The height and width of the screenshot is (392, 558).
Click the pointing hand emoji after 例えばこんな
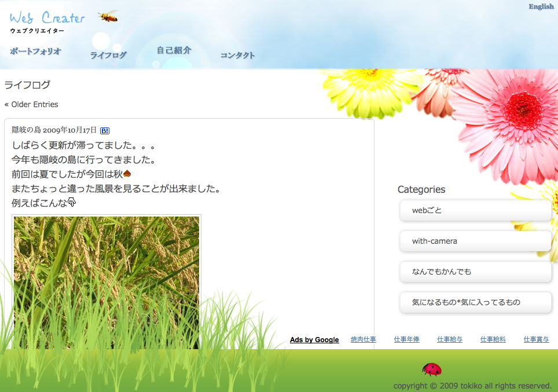click(x=72, y=202)
